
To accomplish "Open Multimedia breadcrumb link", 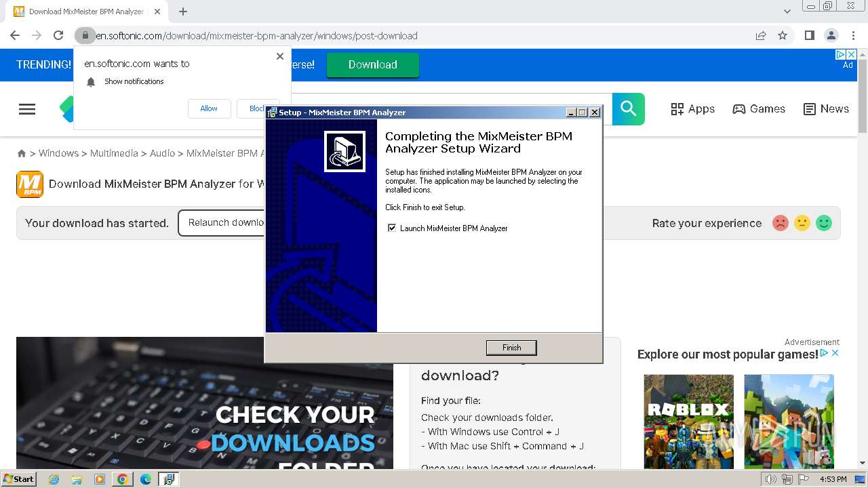I will coord(114,153).
